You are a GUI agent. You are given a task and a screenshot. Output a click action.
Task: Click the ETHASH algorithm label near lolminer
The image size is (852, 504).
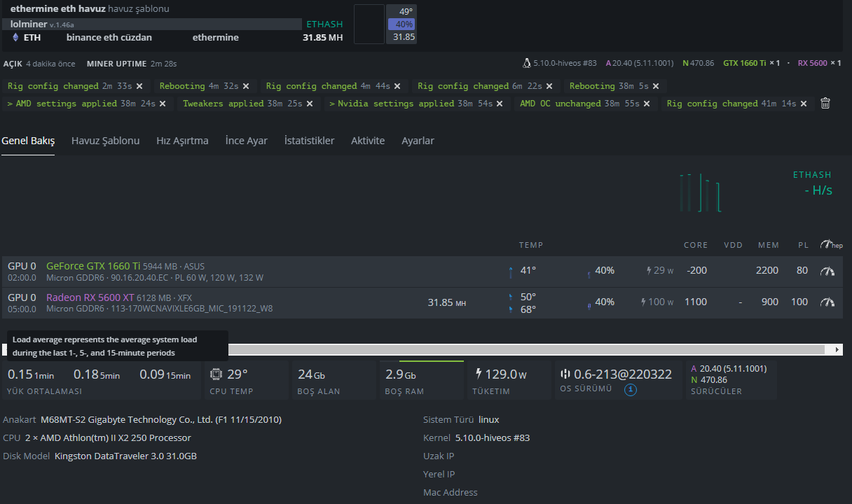click(x=324, y=24)
